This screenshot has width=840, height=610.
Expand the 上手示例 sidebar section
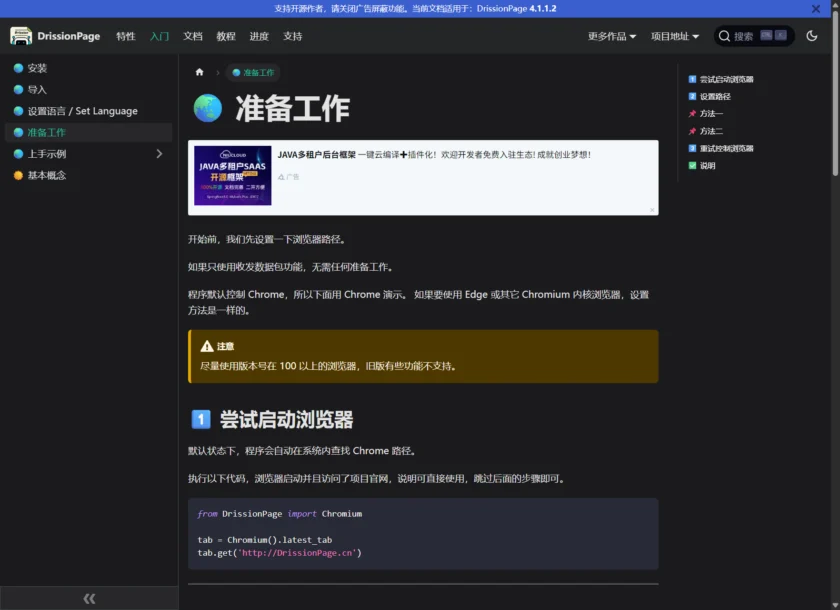coord(157,153)
